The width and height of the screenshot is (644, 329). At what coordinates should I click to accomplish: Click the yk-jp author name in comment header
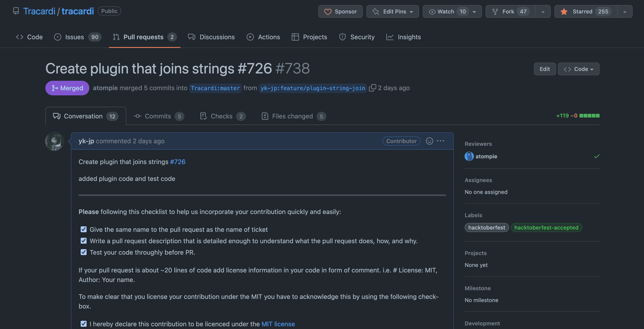(x=86, y=141)
